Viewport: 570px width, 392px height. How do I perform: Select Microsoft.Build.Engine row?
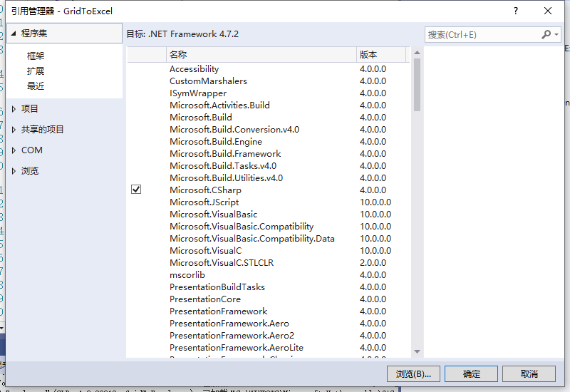point(269,141)
